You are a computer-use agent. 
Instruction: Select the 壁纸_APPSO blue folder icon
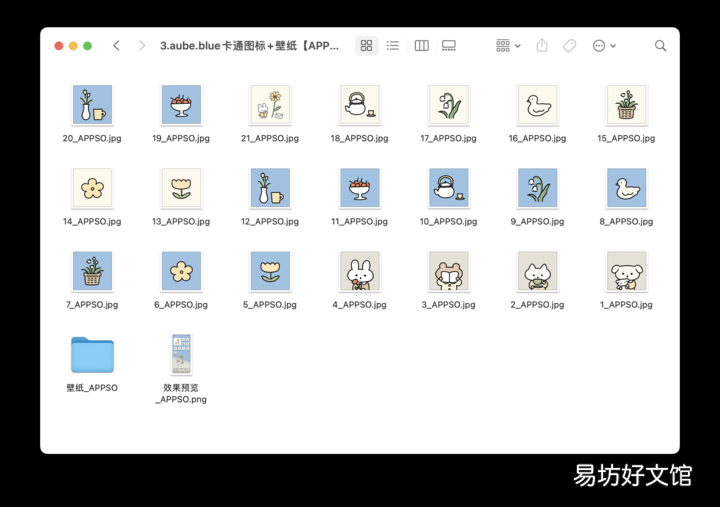(92, 355)
